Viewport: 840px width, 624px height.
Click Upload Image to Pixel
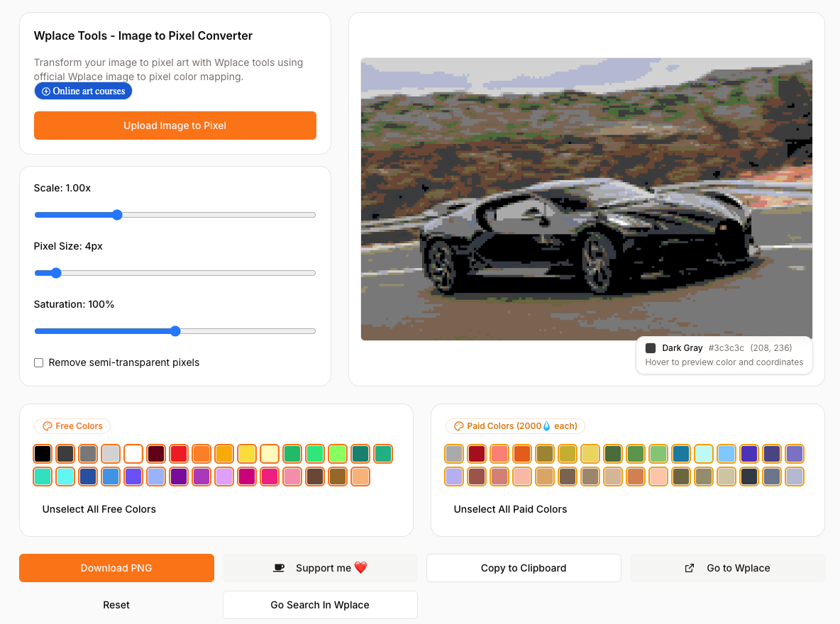click(175, 126)
